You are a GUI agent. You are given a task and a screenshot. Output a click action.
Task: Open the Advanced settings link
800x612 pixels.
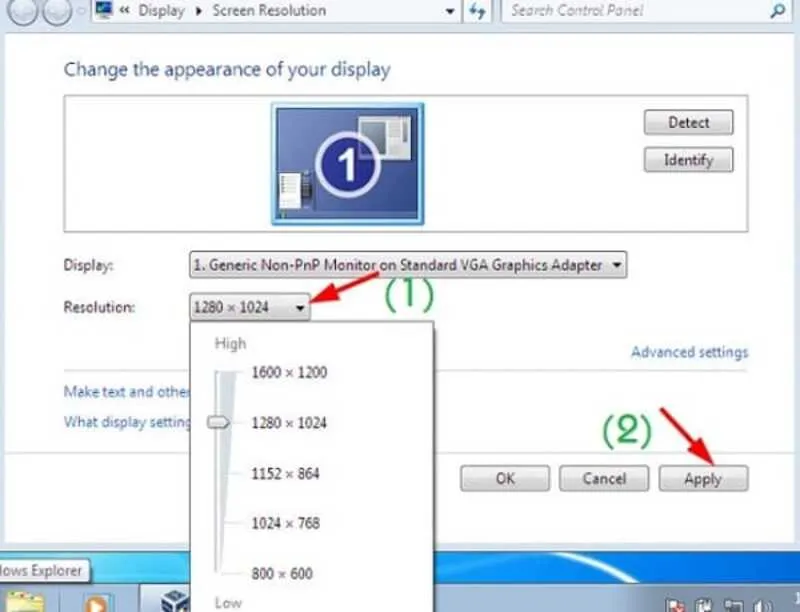tap(690, 352)
